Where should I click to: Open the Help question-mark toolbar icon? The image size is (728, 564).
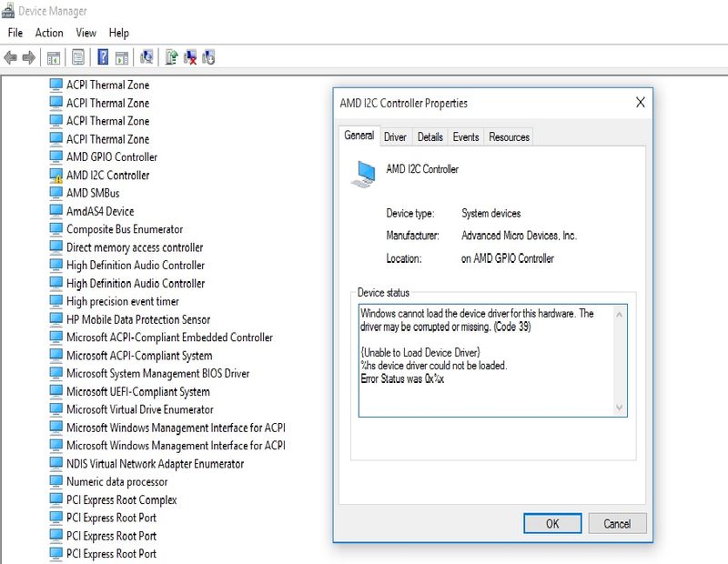click(103, 57)
